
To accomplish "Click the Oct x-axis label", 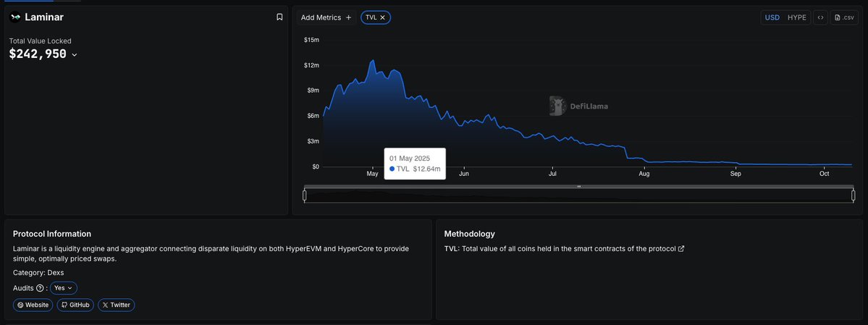I will coord(825,174).
